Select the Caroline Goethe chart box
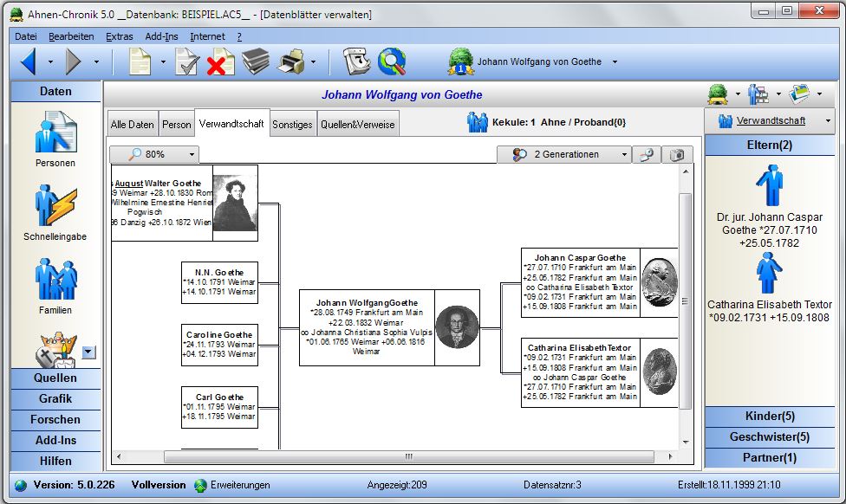The width and height of the screenshot is (846, 504). coord(219,345)
